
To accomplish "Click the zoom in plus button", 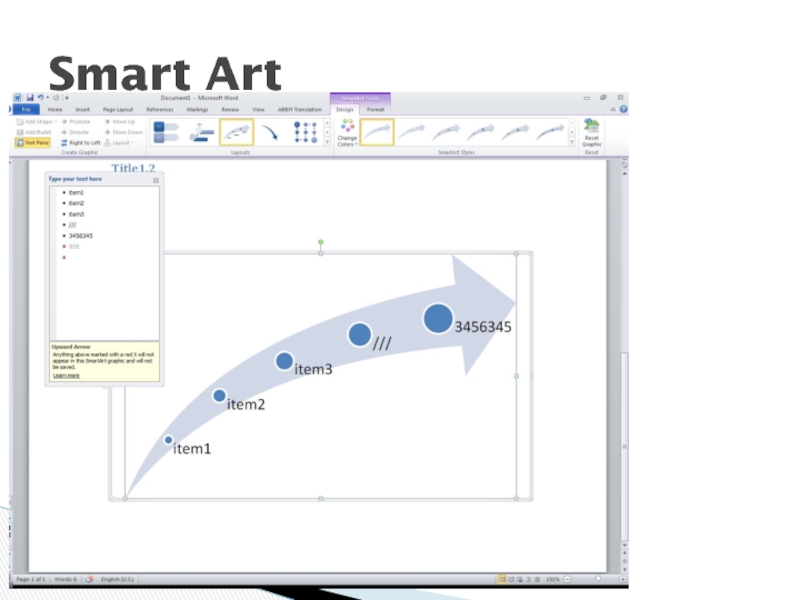I will coord(622,579).
